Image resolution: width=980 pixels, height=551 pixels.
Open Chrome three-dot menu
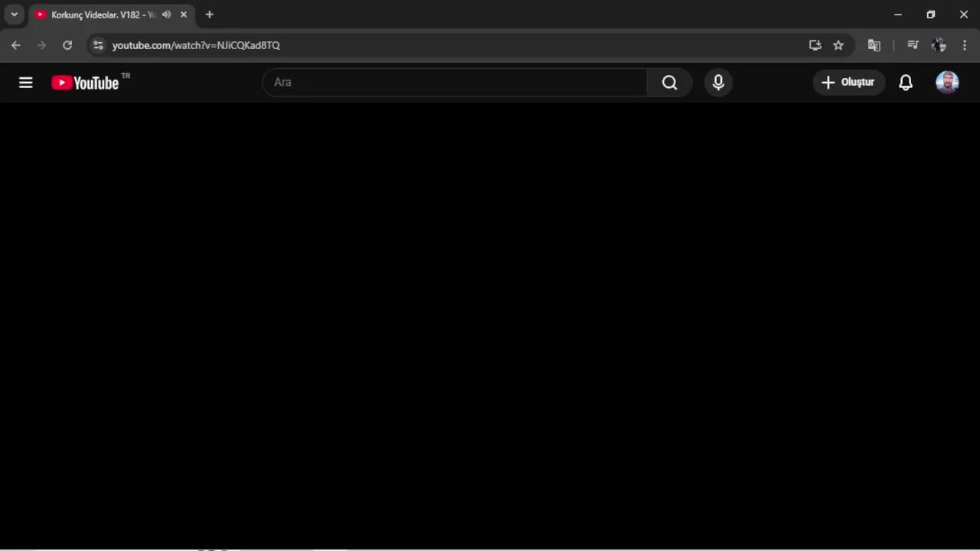click(965, 45)
